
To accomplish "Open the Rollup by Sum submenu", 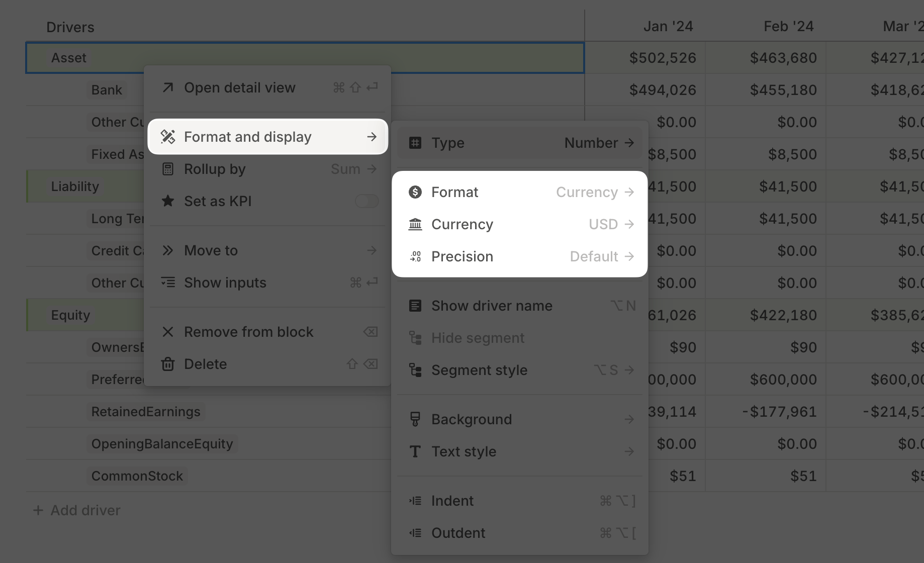I will [353, 169].
